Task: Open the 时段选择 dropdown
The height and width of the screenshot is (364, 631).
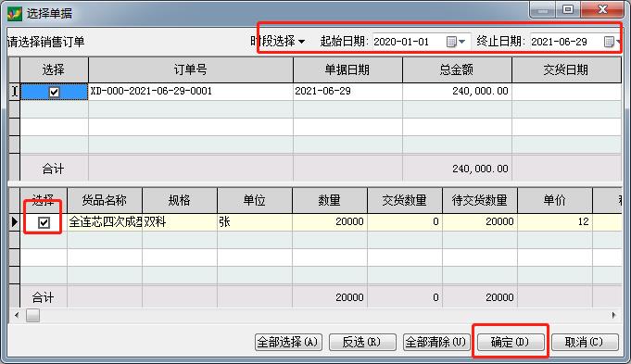Action: [x=278, y=41]
